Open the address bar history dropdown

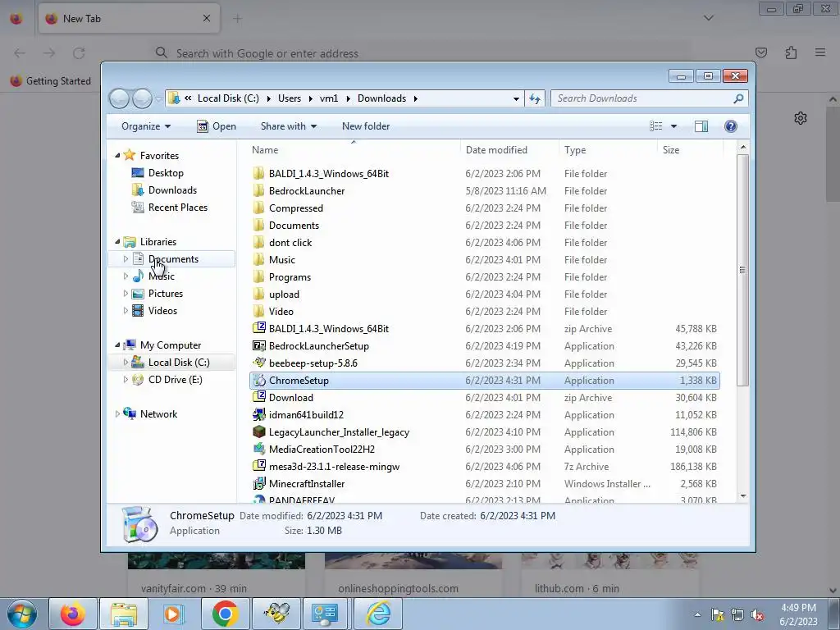click(x=516, y=98)
